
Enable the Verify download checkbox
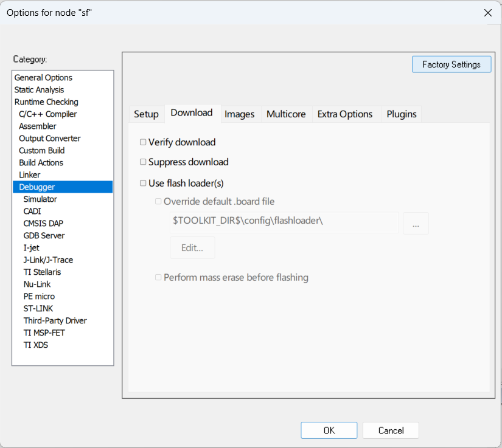pos(143,142)
